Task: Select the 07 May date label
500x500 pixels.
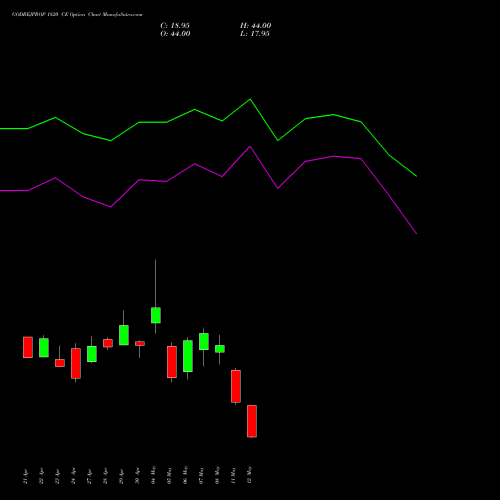Action: tap(202, 476)
